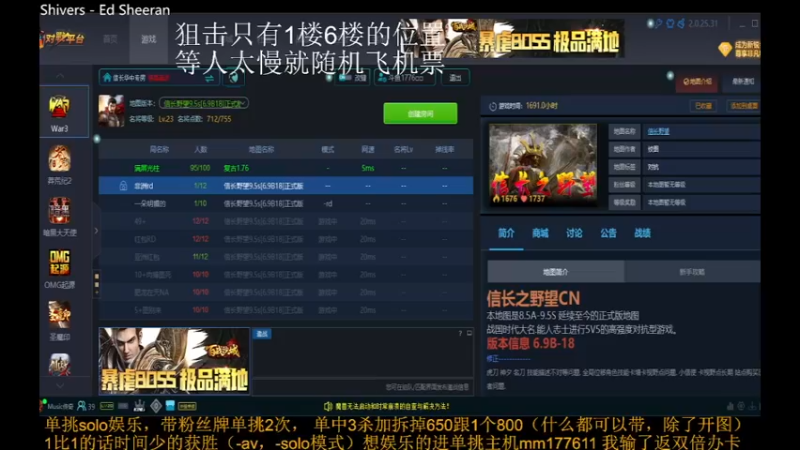Click the shield icon beside the room bar
The height and width of the screenshot is (450, 800).
234,78
